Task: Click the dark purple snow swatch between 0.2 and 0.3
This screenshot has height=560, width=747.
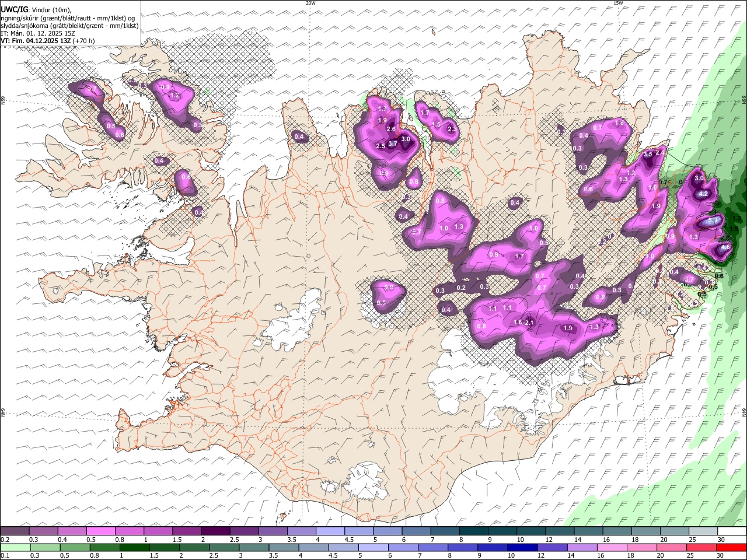Action: (x=15, y=531)
